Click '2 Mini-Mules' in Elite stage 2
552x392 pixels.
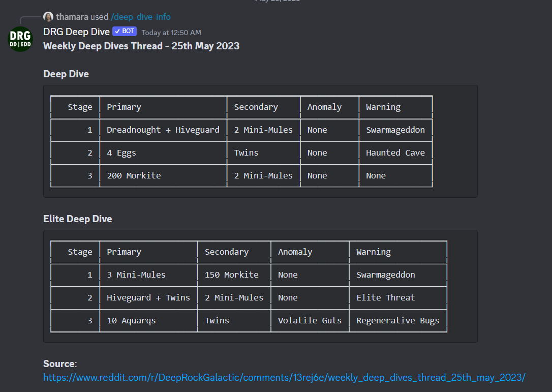point(234,297)
